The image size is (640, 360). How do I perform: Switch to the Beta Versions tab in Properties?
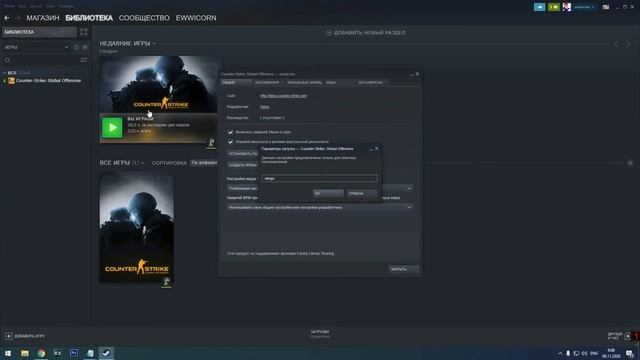371,82
